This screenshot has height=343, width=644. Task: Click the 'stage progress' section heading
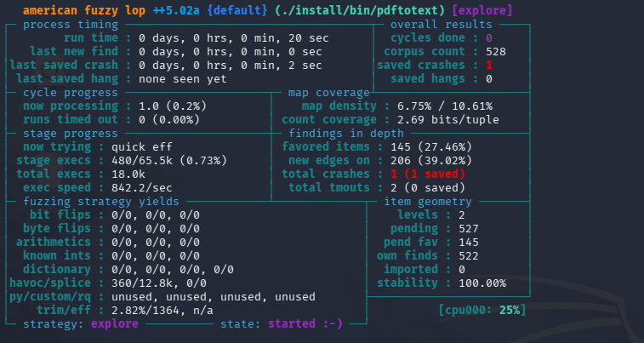pyautogui.click(x=71, y=134)
